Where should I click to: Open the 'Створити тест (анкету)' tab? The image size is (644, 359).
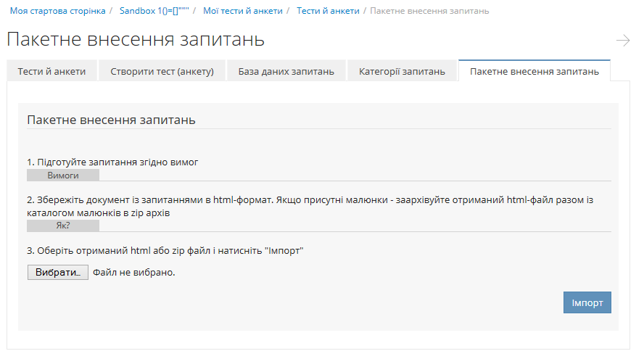pos(162,71)
